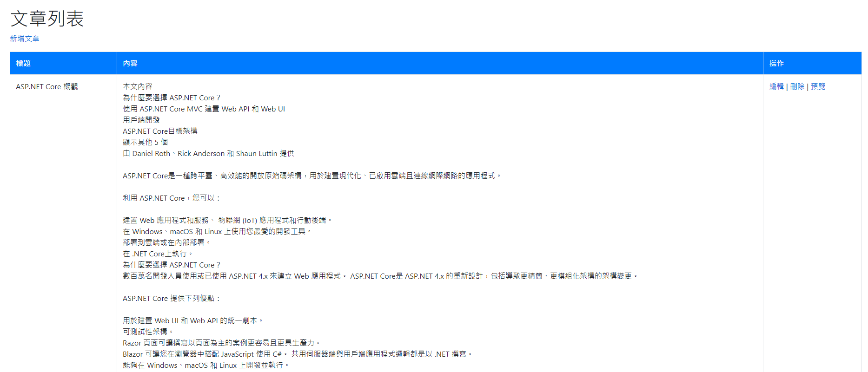Click the 內容 column header
This screenshot has width=868, height=372.
tap(130, 63)
